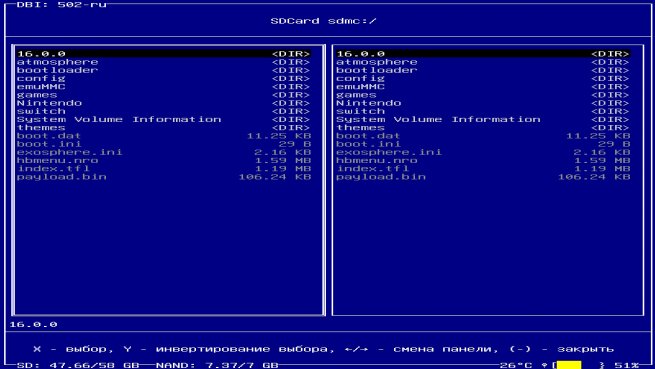Select exosphere.ini in the left panel

(163, 152)
